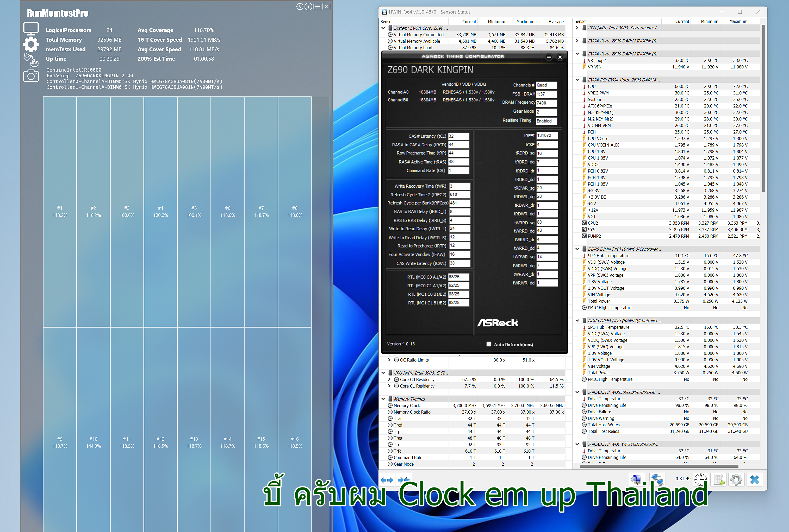Screen dimensions: 789x532
Task: Open the history clock icon in RunMemtestPro
Action: (299, 7)
